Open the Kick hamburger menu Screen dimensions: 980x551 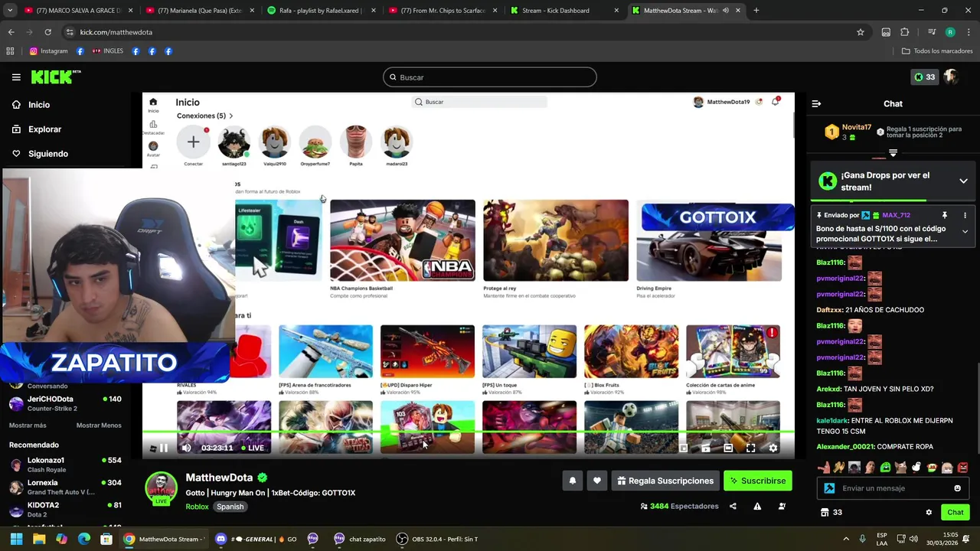click(x=16, y=77)
